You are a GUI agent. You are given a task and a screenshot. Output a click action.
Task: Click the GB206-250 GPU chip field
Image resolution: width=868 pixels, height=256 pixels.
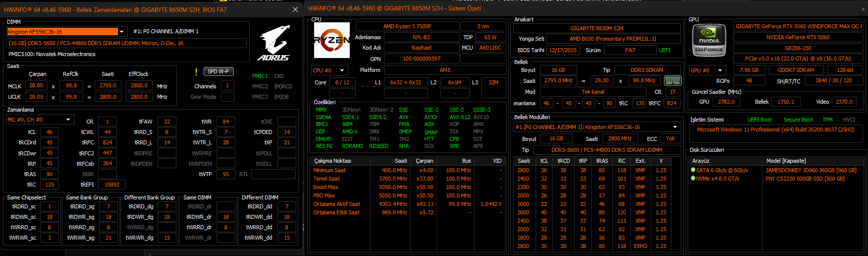798,48
